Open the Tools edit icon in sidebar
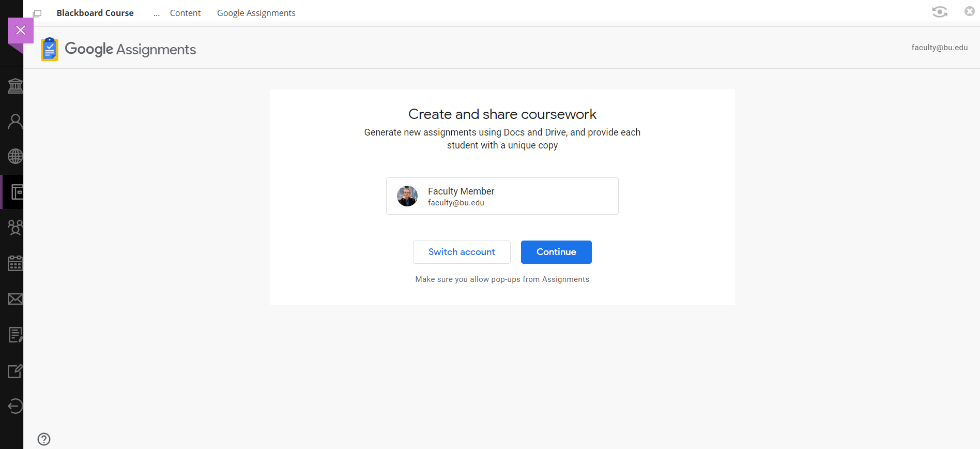This screenshot has width=980, height=449. click(15, 371)
